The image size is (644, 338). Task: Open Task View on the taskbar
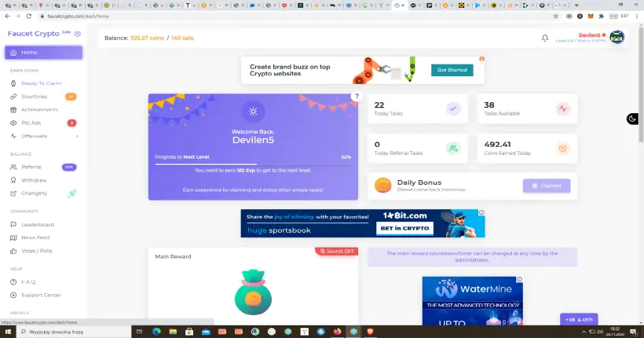click(x=139, y=332)
